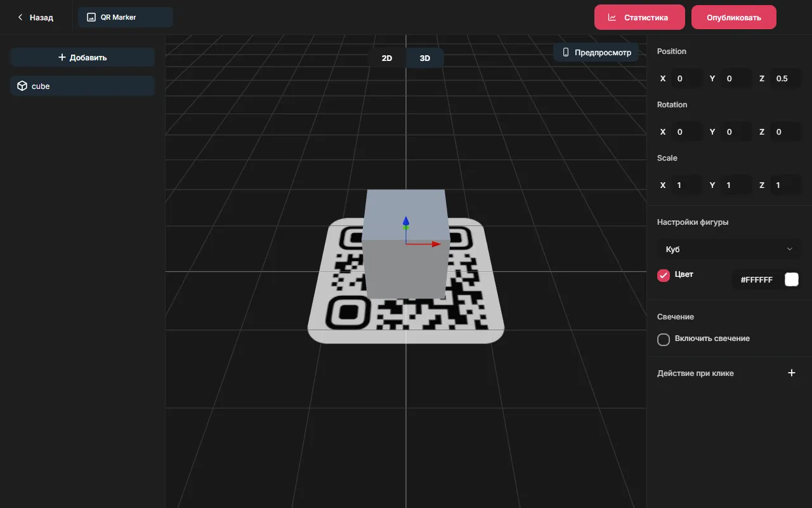Screen dimensions: 812x508
Task: Click the red X-axis gizmo arrow
Action: pos(436,244)
